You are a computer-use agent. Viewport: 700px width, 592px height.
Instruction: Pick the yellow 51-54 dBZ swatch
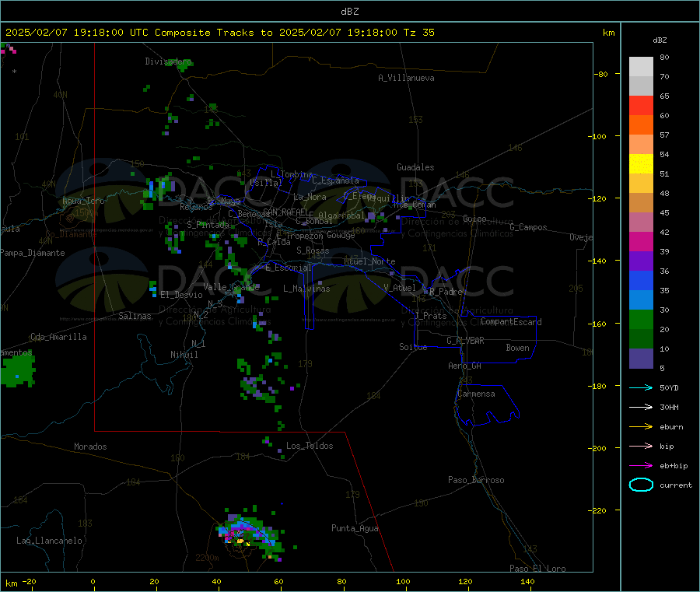(x=641, y=164)
